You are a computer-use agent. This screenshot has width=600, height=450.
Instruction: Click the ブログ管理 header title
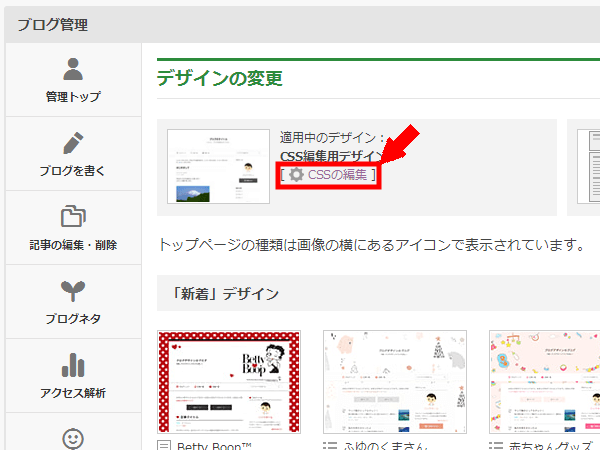[52, 25]
